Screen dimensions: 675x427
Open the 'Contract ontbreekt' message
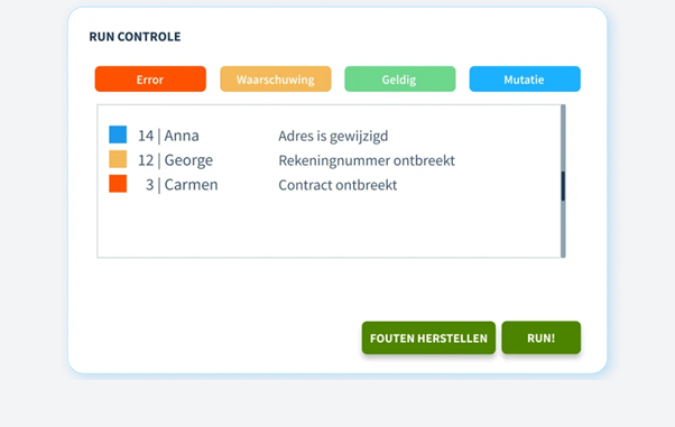(x=338, y=185)
